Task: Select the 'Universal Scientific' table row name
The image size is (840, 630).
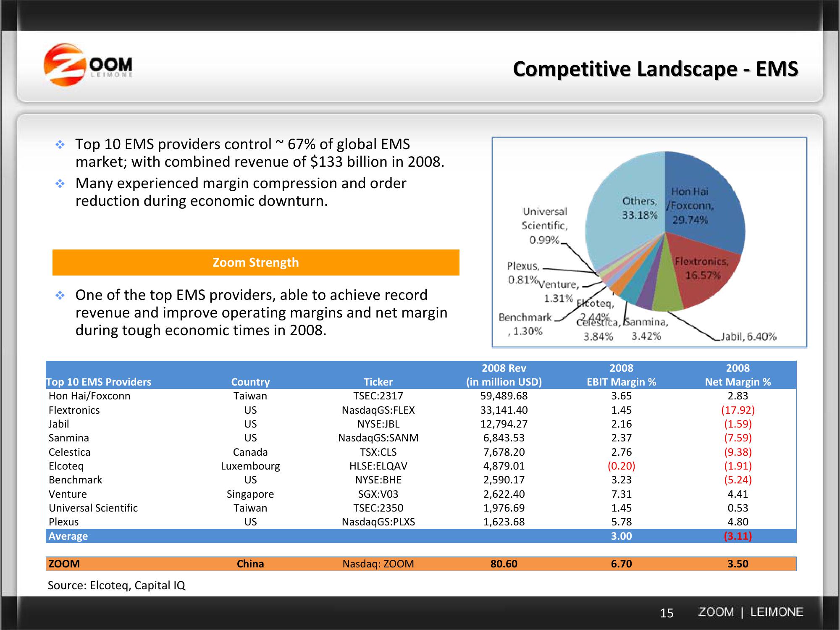Action: [x=93, y=508]
